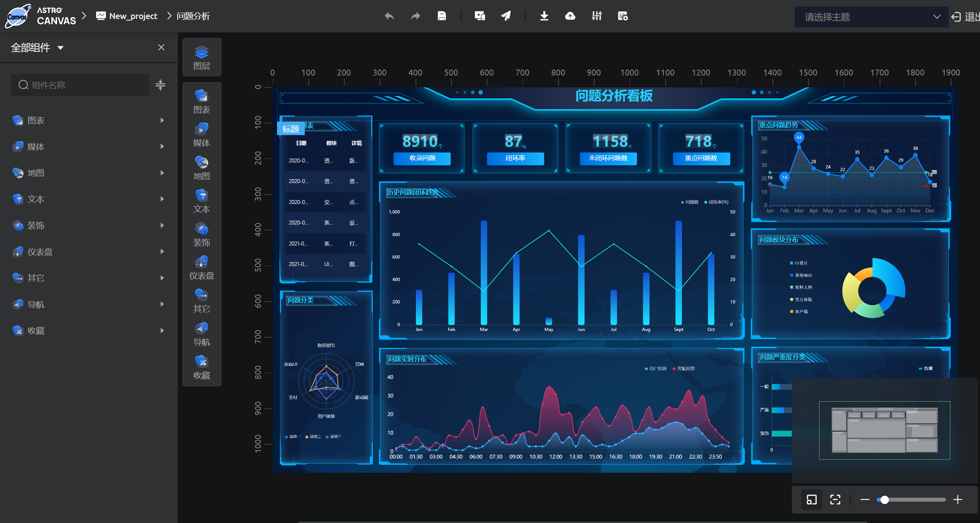Viewport: 980px width, 523px height.
Task: Save project with the floppy disk icon
Action: coord(442,16)
